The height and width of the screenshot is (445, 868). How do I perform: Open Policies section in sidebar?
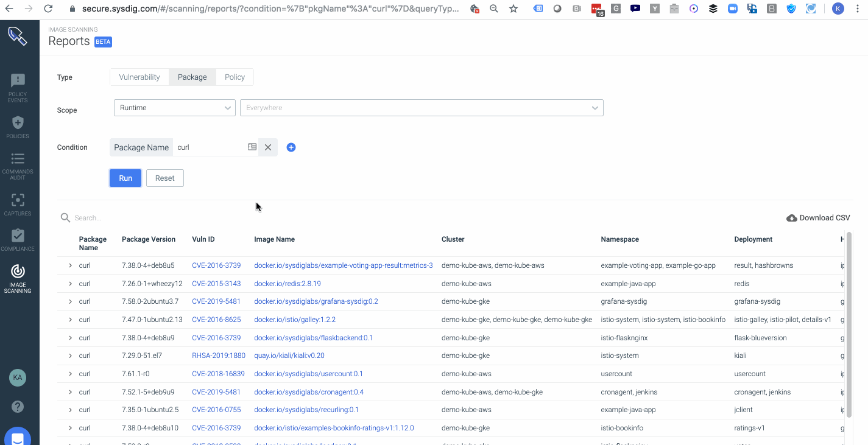(18, 127)
